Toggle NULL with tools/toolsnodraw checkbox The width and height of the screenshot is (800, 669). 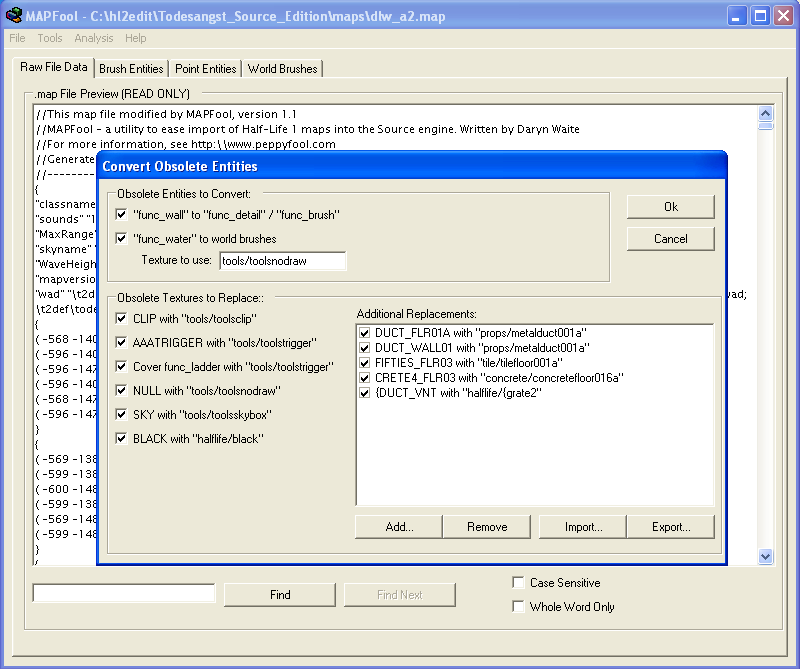(121, 390)
